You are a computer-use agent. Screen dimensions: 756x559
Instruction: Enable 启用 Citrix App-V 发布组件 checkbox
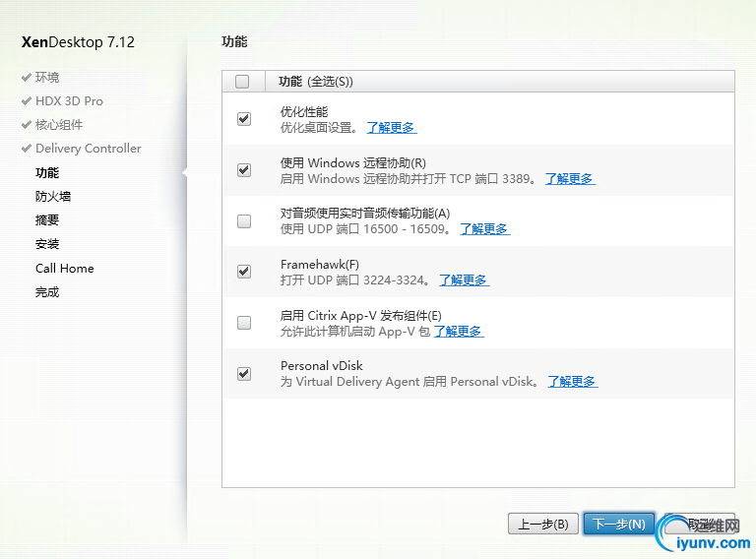coord(244,323)
